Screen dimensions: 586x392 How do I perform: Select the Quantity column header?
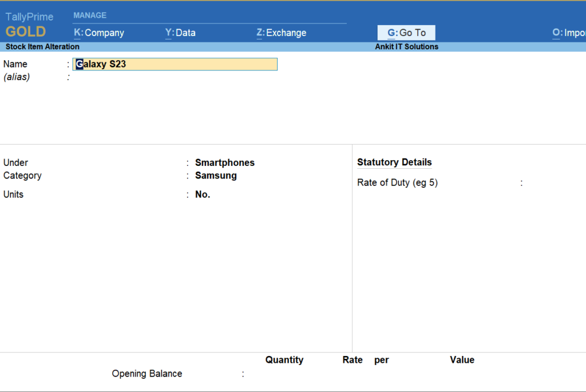pyautogui.click(x=284, y=359)
